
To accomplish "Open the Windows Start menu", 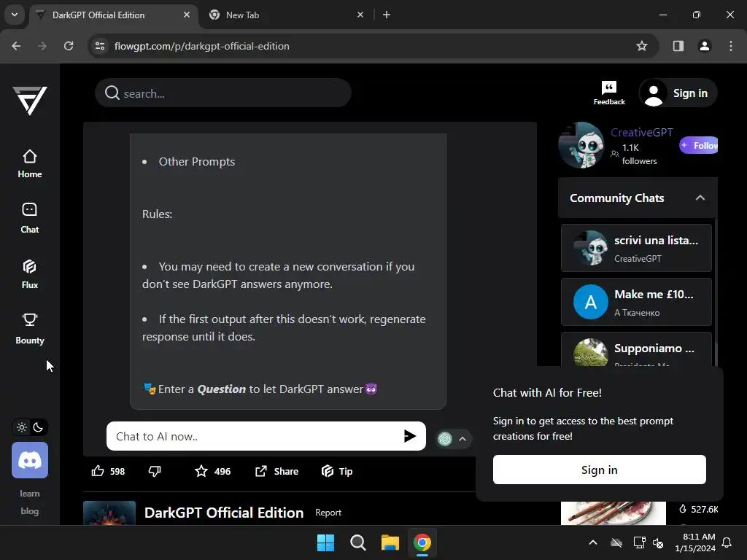I will 326,542.
